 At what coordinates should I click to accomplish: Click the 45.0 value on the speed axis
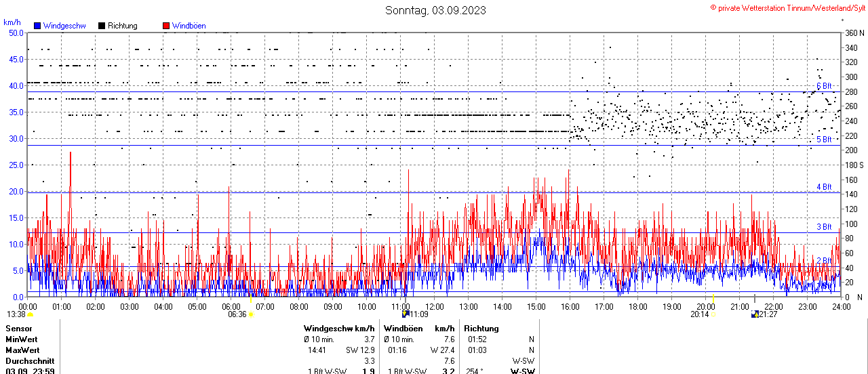[16, 59]
